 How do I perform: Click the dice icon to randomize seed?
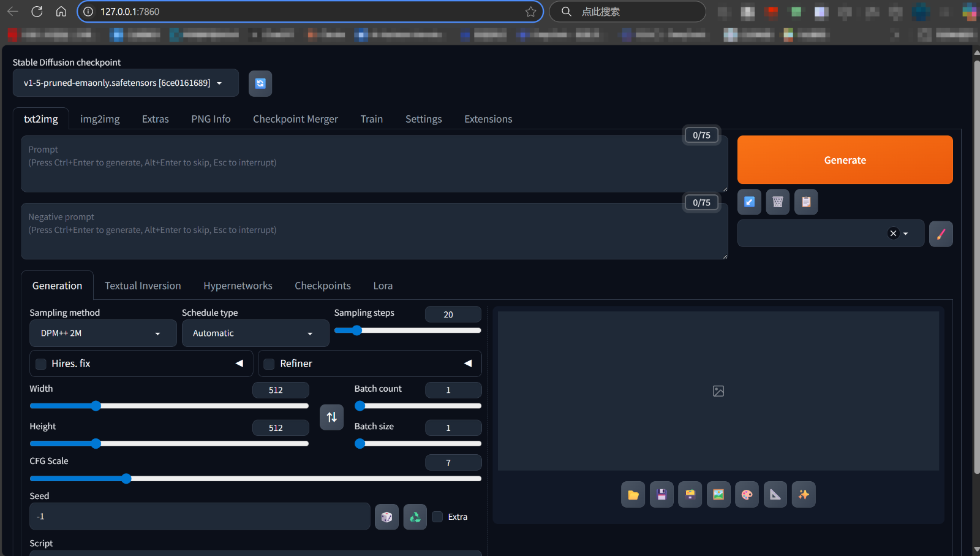click(386, 517)
